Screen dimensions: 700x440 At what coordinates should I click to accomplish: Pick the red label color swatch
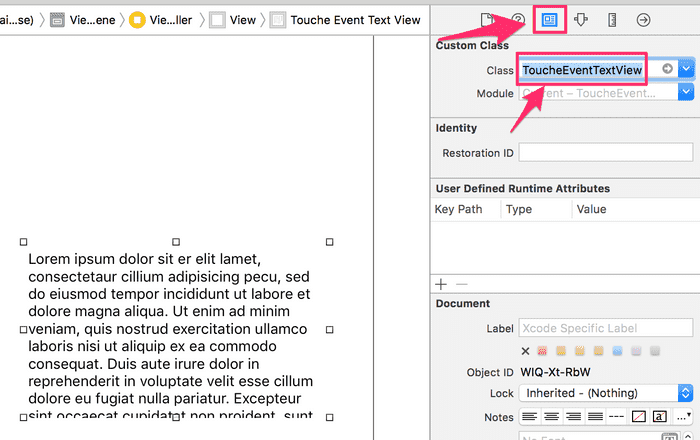coord(544,351)
